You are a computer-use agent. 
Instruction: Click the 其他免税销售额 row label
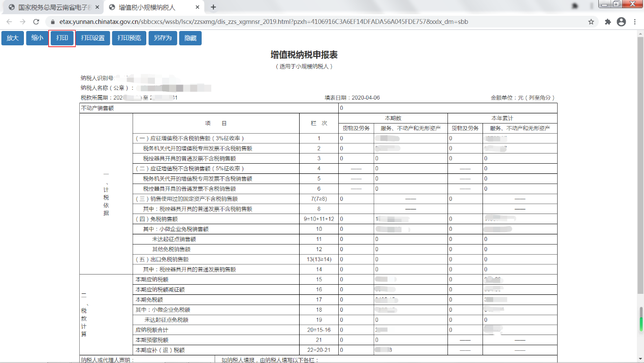171,249
